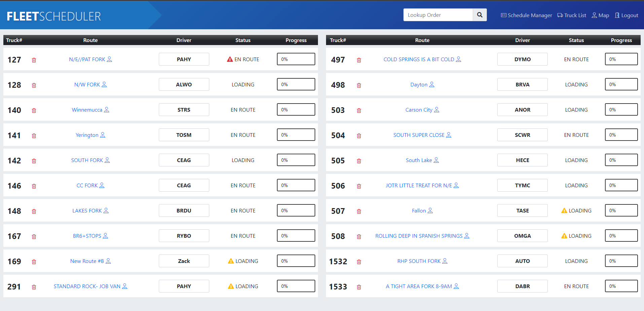Click the DYMO driver button for truck 497

(522, 59)
